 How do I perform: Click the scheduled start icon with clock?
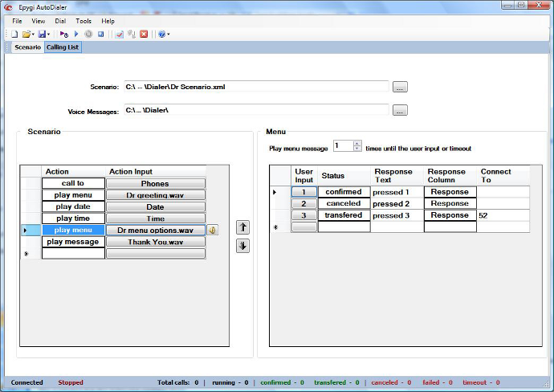point(64,35)
